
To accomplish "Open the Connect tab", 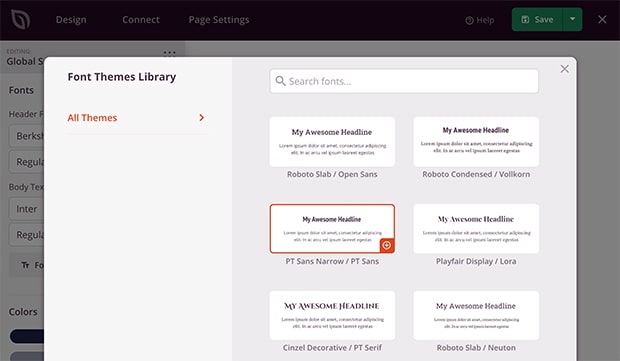I will pyautogui.click(x=141, y=20).
